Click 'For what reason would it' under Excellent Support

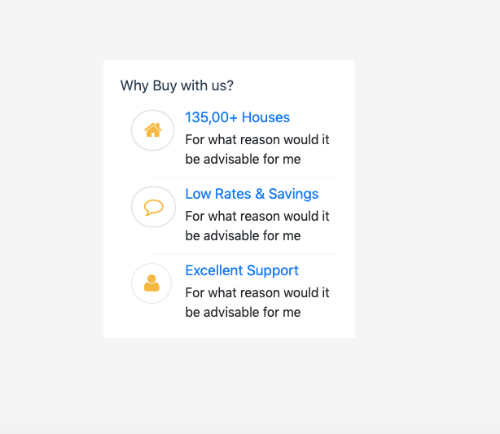click(257, 293)
